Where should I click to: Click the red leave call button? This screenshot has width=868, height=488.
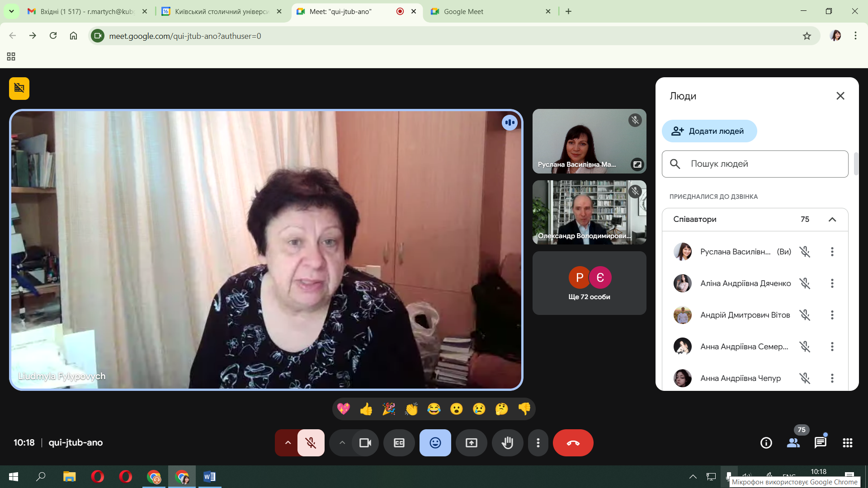point(573,443)
